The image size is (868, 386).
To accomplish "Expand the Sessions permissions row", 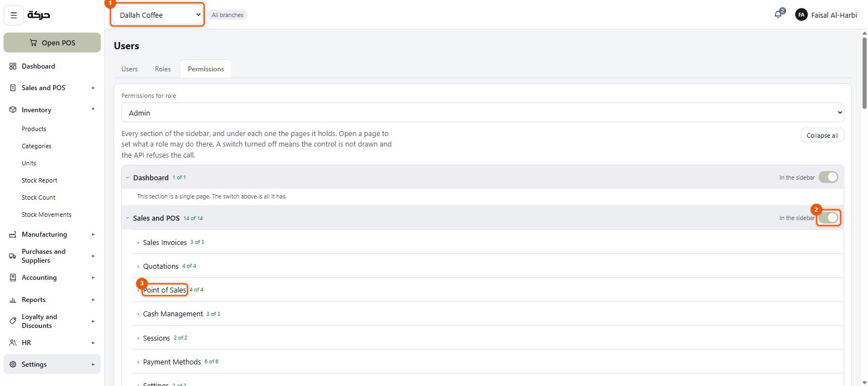I will (138, 338).
